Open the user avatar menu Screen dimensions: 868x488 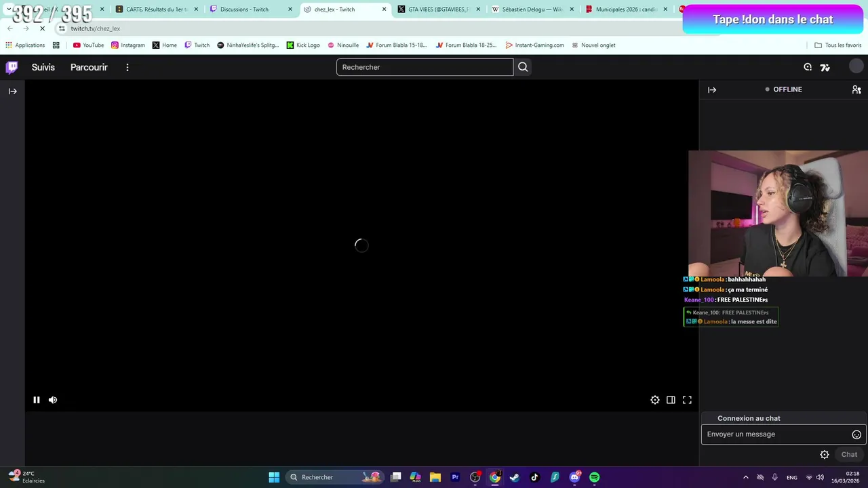[x=856, y=66]
